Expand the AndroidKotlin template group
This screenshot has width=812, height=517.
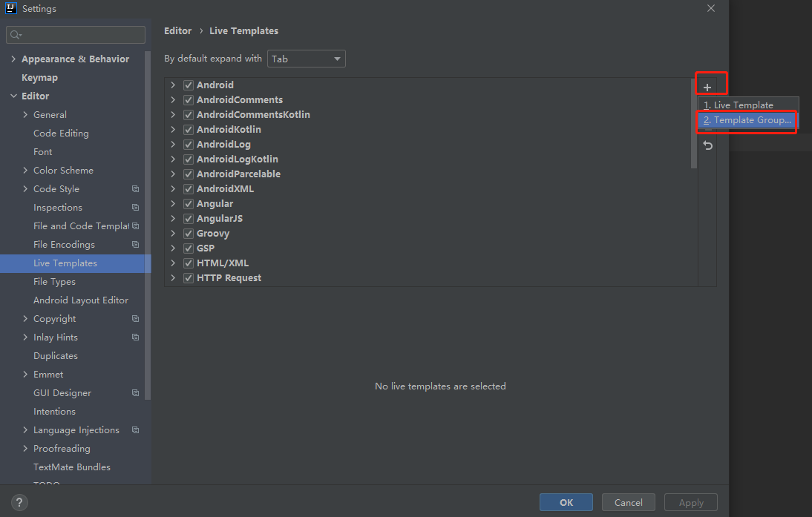coord(173,130)
